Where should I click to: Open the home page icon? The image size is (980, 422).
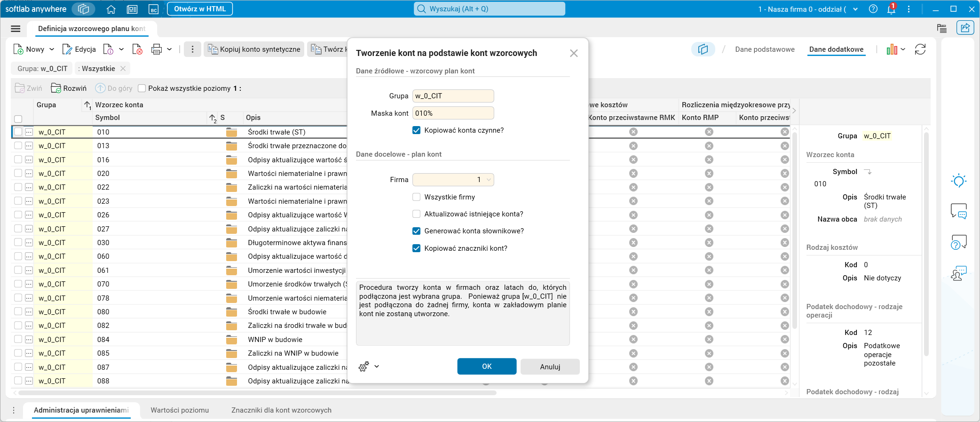111,9
